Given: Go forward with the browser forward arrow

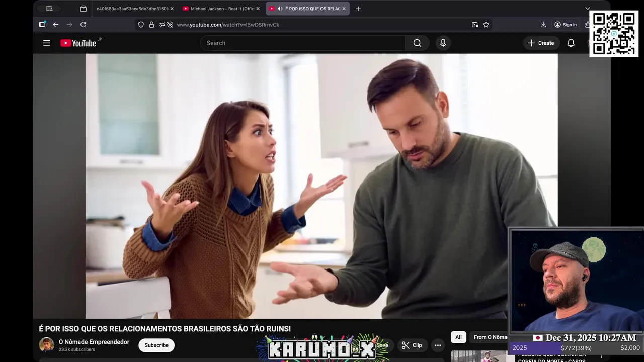Looking at the screenshot, I should 69,25.
